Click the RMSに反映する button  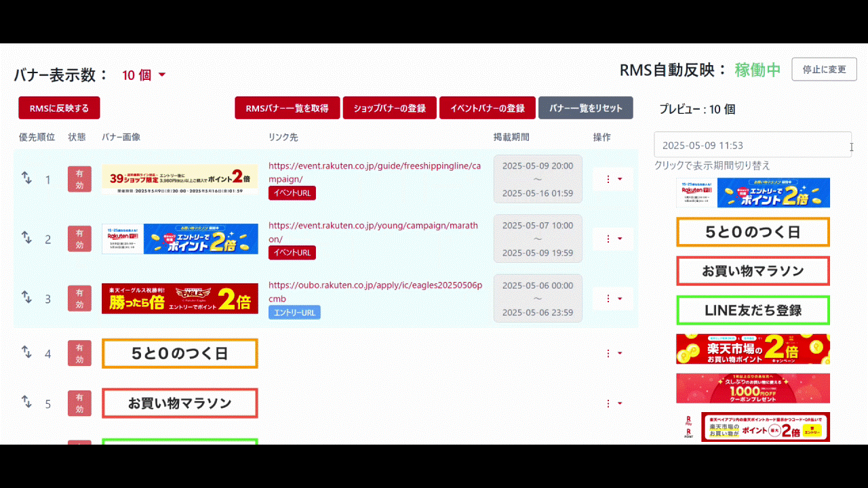pos(59,108)
